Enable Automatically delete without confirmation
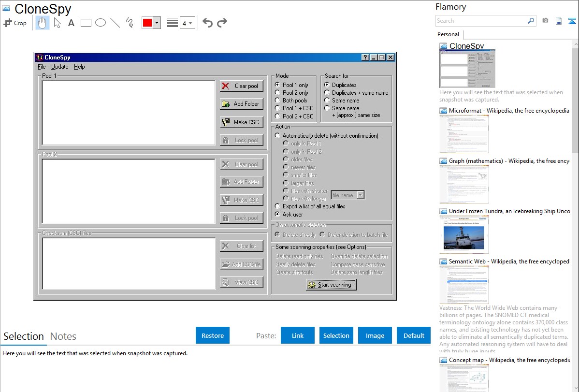 click(x=277, y=136)
